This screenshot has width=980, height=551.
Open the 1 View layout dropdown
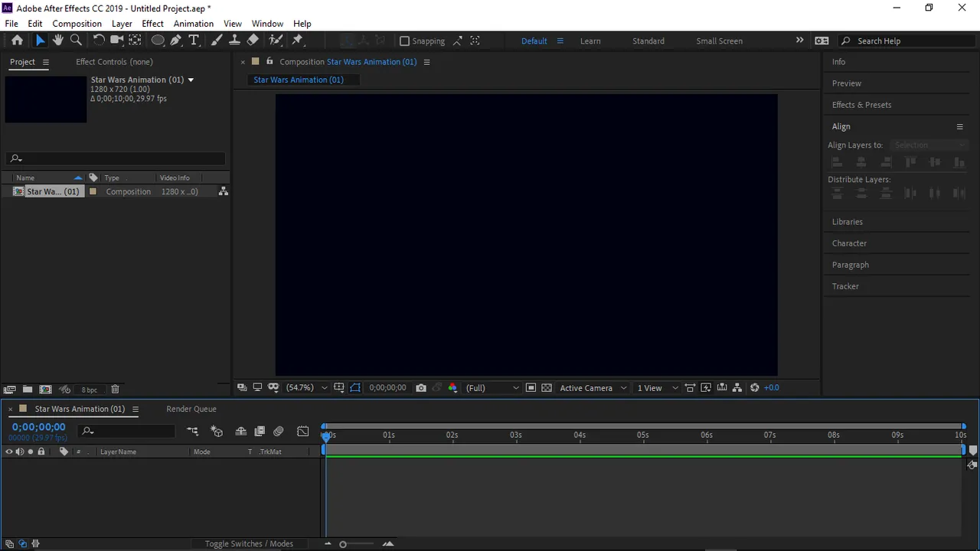[658, 388]
